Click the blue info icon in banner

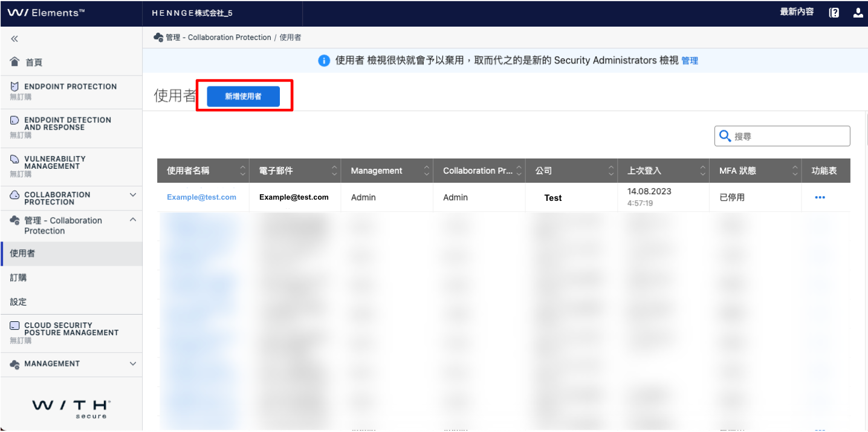click(x=324, y=61)
